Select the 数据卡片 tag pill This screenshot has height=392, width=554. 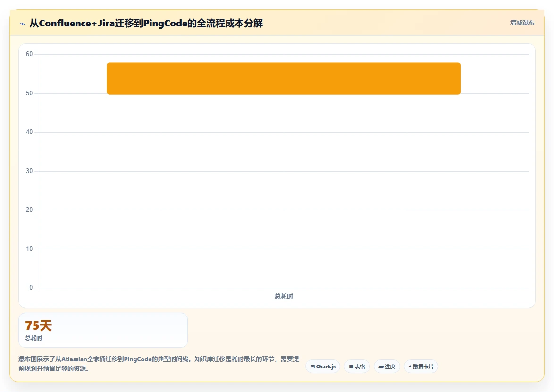[x=421, y=367]
